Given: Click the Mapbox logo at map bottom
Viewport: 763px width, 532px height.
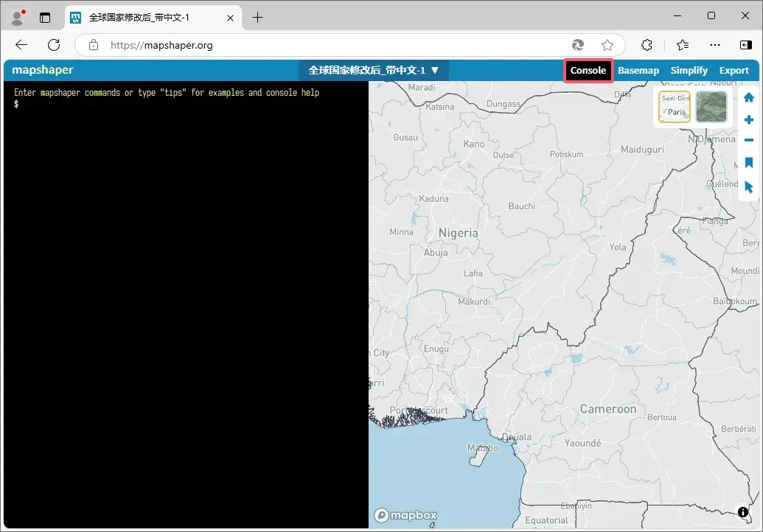Looking at the screenshot, I should point(406,515).
